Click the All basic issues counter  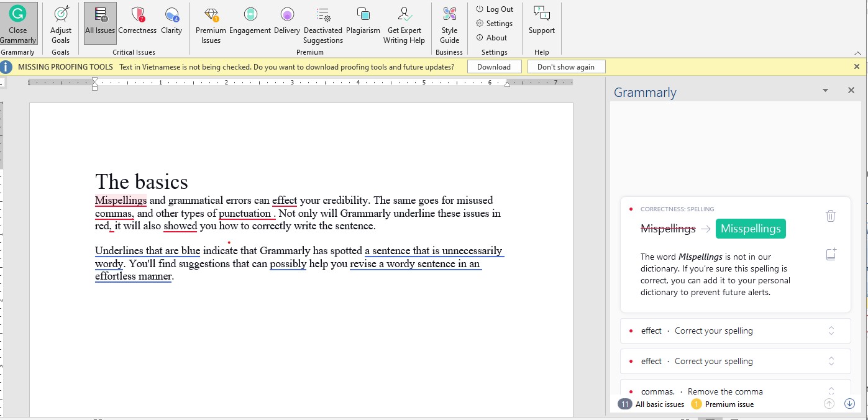pos(651,404)
